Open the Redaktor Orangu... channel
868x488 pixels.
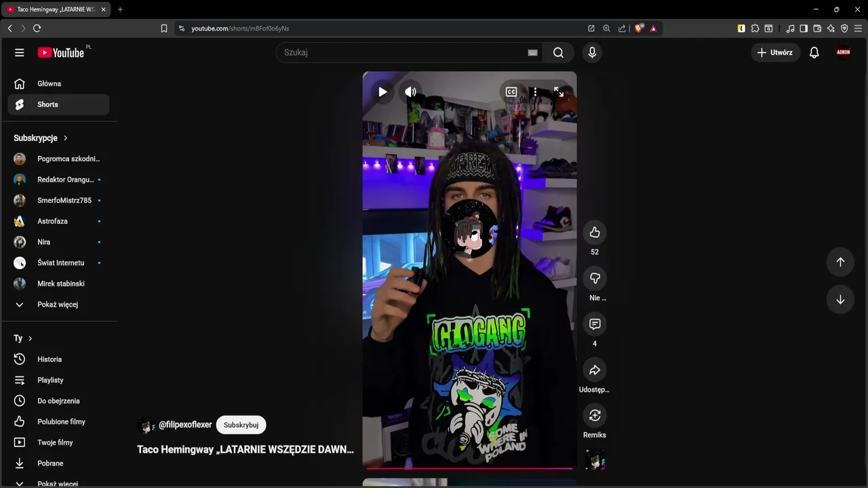(58, 180)
